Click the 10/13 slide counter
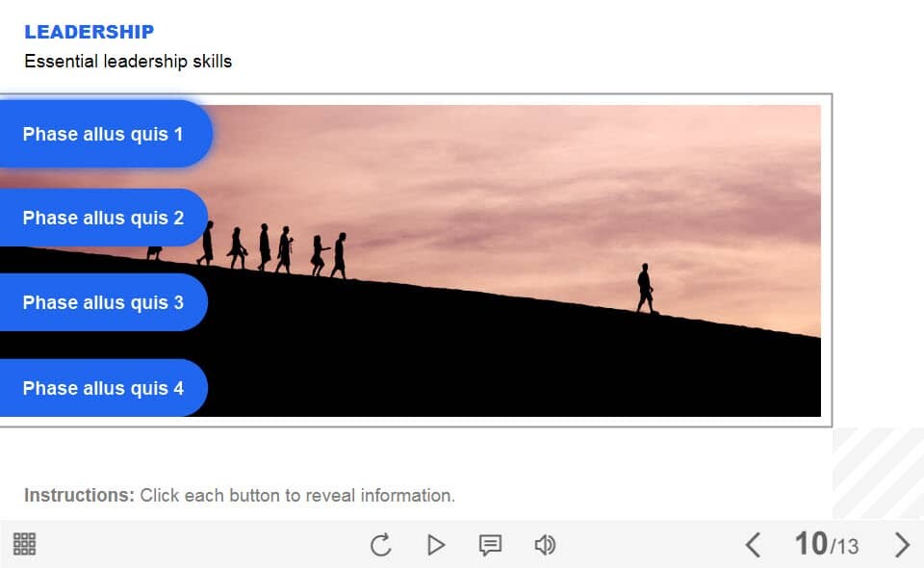Image resolution: width=924 pixels, height=568 pixels. pos(826,545)
